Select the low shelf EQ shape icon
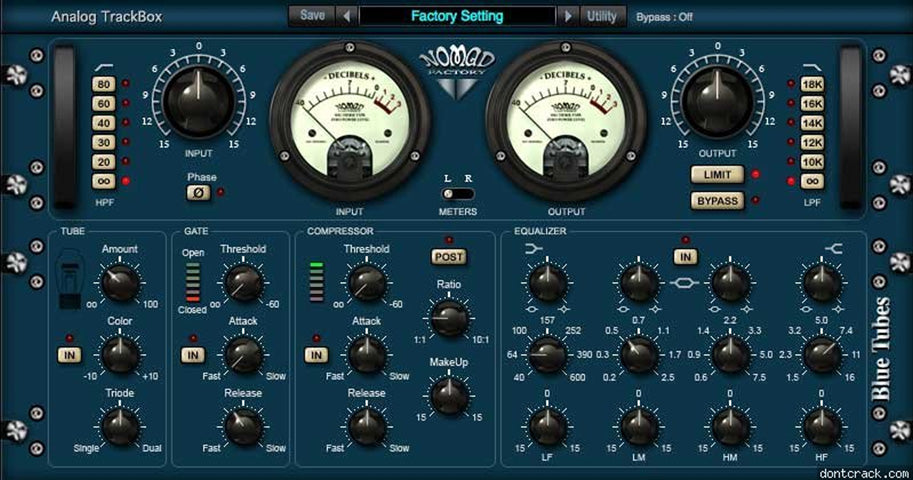 tap(541, 249)
